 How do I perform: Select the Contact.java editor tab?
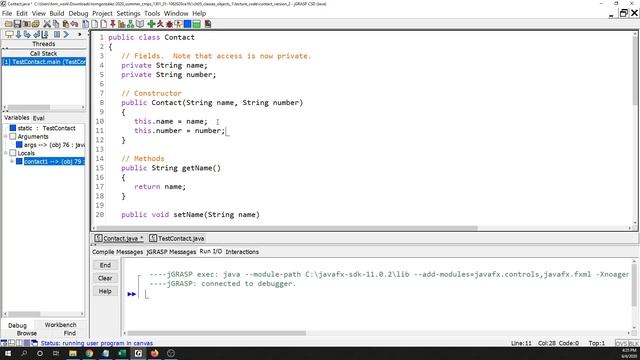[119, 238]
